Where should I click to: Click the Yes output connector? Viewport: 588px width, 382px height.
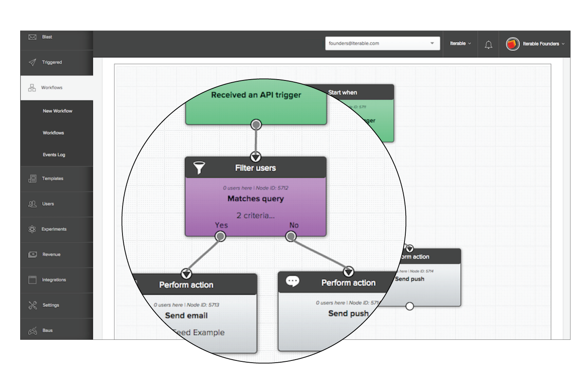pos(220,236)
